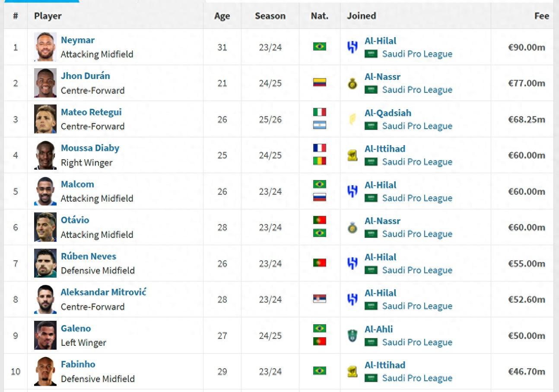
Task: Open Neymar's player photo
Action: [x=45, y=47]
